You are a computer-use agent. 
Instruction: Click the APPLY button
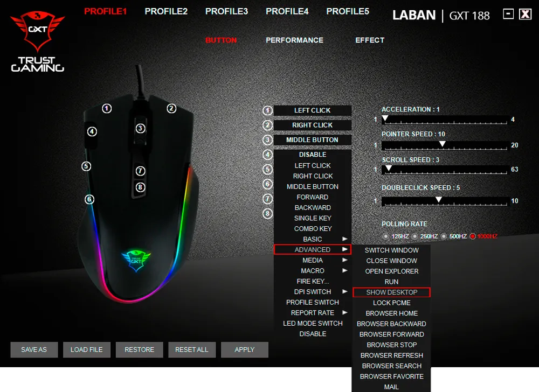[x=244, y=349]
